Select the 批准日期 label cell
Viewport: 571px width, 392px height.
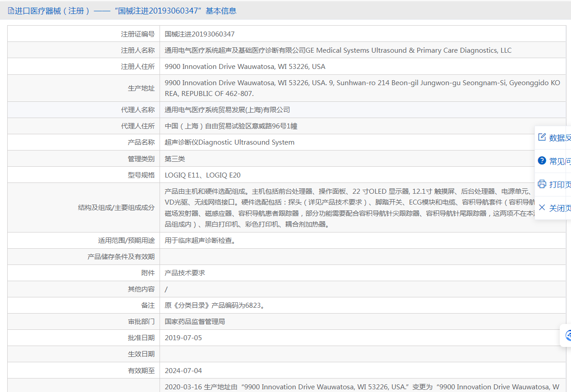[x=84, y=337]
